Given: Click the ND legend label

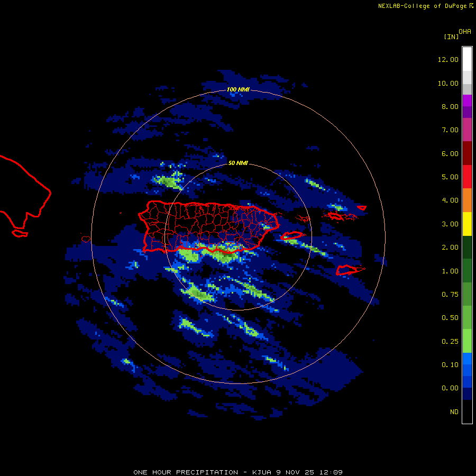Looking at the screenshot, I should coord(454,412).
